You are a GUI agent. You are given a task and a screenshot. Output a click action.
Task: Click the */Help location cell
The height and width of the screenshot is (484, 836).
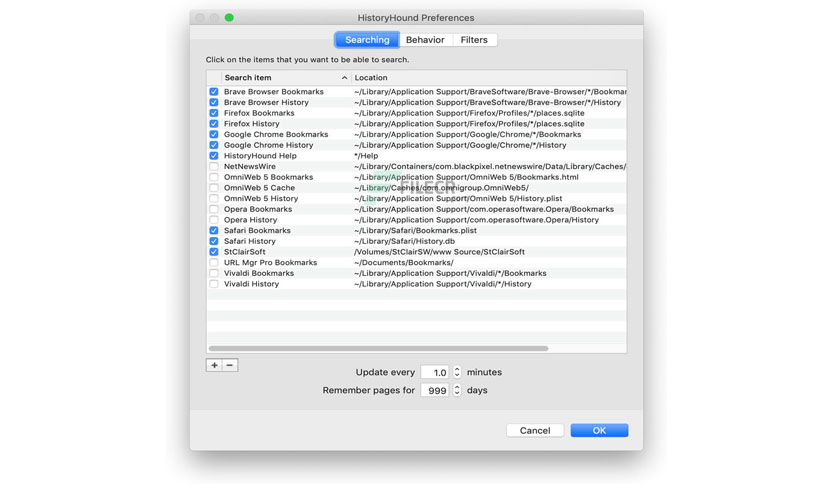coord(366,156)
